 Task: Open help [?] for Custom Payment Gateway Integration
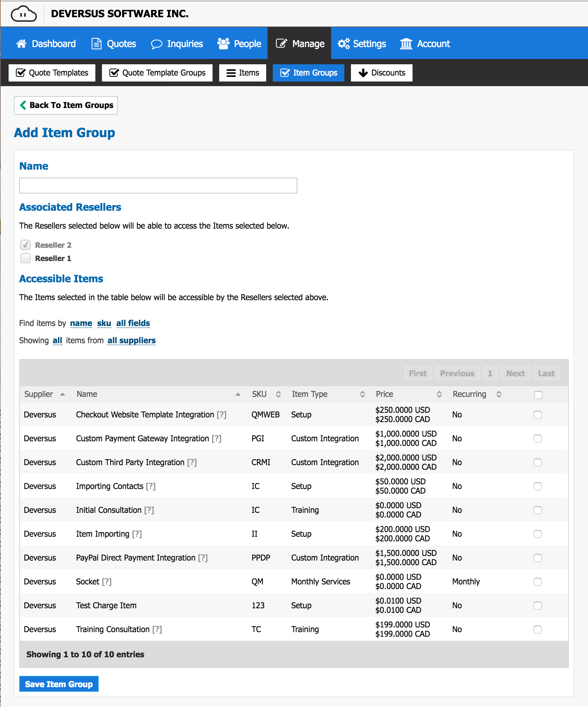pyautogui.click(x=216, y=438)
